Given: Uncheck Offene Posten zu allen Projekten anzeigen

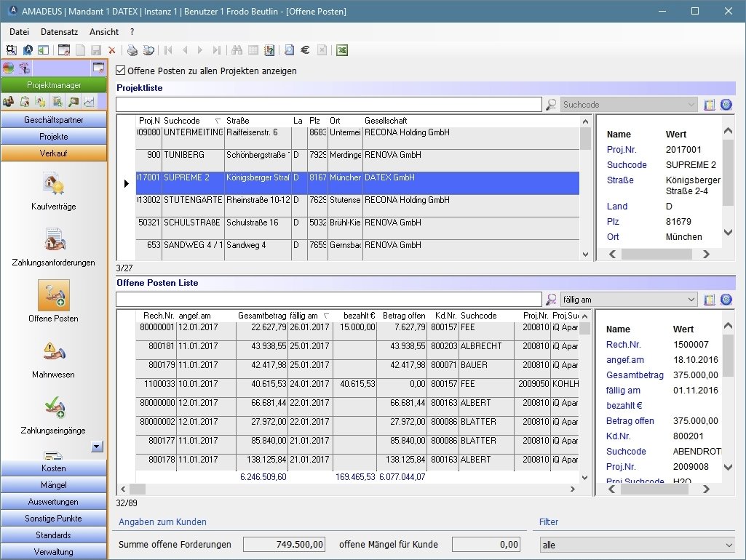Looking at the screenshot, I should point(122,71).
